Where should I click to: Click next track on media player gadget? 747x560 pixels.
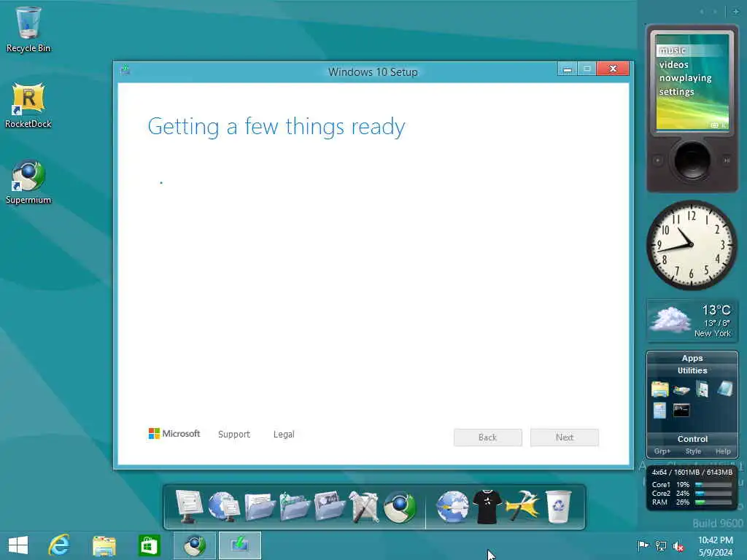(x=727, y=160)
